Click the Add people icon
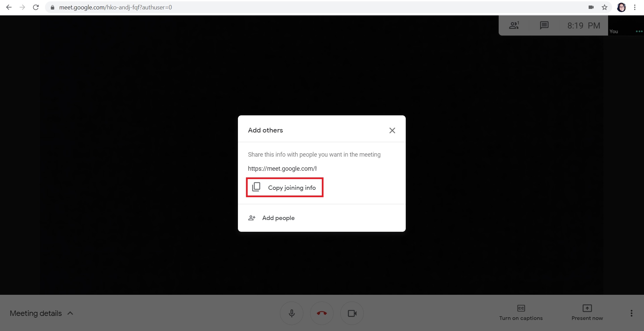The image size is (644, 331). pos(252,218)
